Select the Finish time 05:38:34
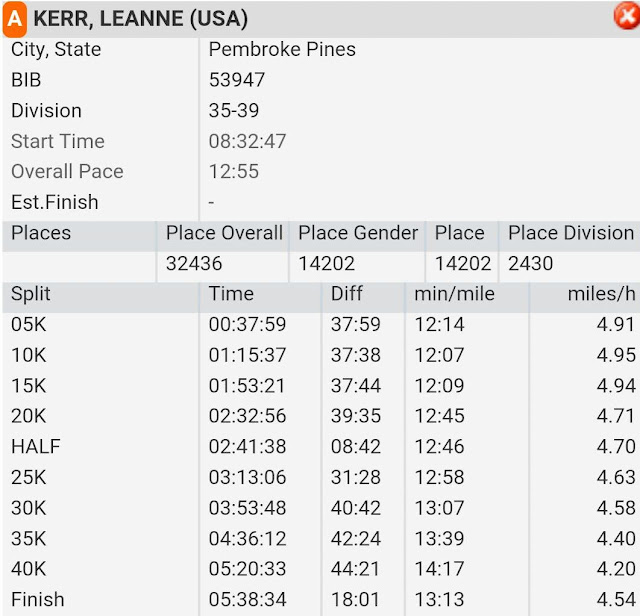 coord(247,600)
